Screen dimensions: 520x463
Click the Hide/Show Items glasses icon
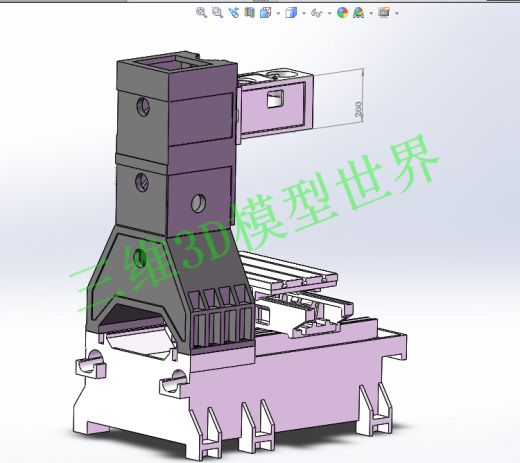(317, 13)
